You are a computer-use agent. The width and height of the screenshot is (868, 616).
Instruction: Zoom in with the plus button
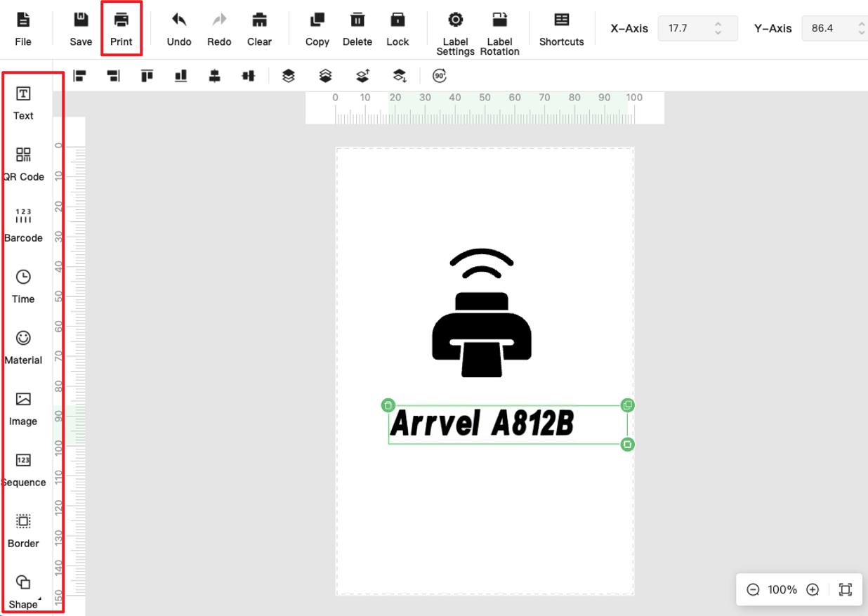tap(813, 589)
